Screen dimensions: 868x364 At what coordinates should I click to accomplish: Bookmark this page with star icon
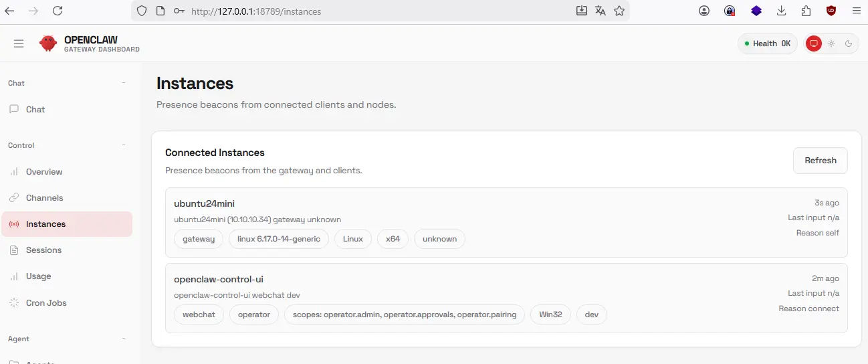tap(619, 11)
